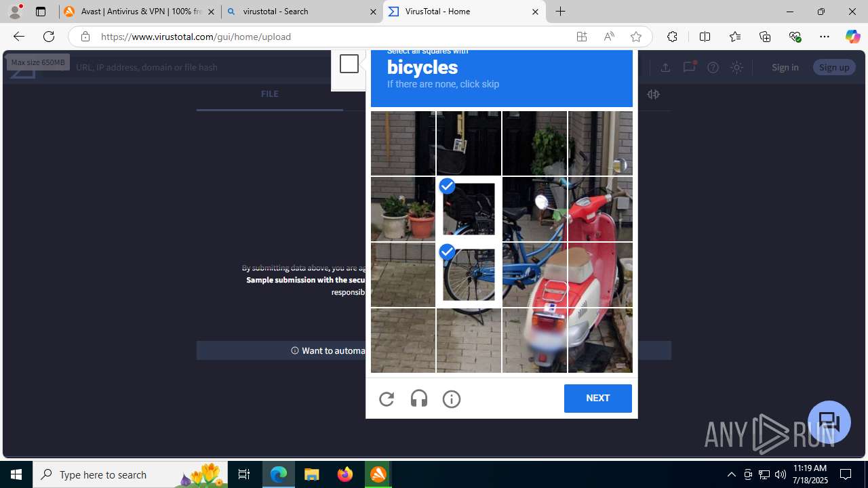Refresh the current page
This screenshot has width=868, height=488.
click(49, 37)
